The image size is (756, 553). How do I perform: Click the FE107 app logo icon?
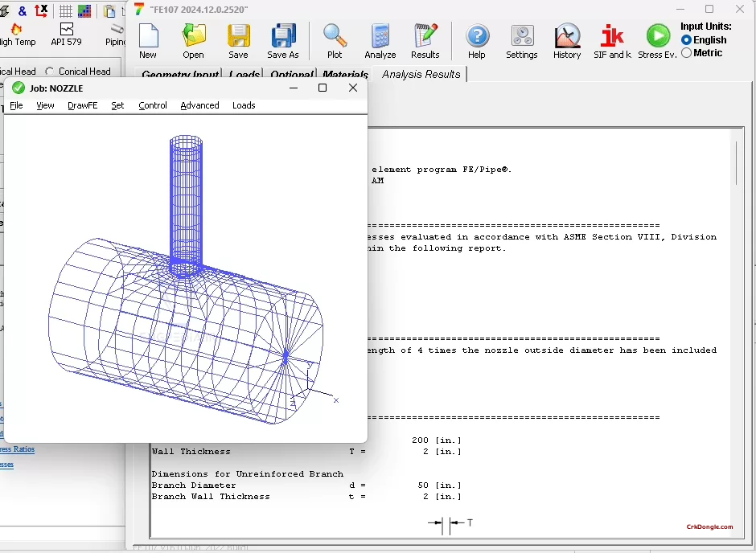139,9
